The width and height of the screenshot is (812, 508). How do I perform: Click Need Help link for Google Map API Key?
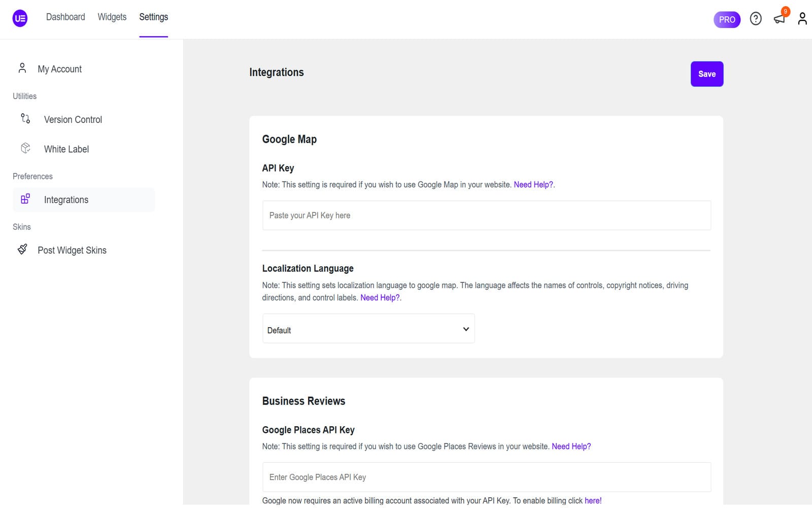(533, 184)
